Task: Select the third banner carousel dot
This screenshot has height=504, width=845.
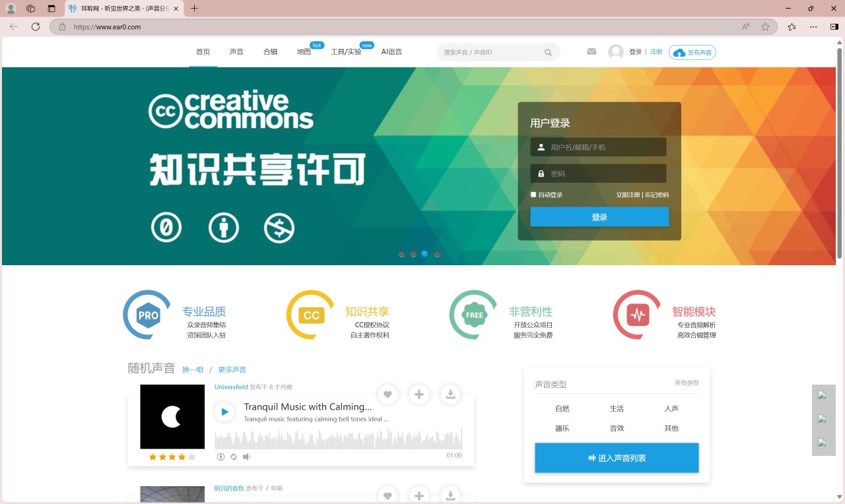Action: pos(424,254)
